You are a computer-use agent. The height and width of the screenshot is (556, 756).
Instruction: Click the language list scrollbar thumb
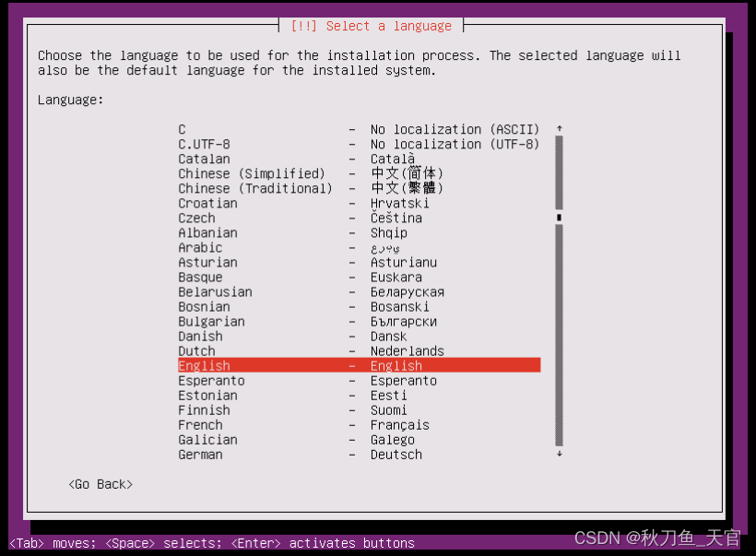560,218
